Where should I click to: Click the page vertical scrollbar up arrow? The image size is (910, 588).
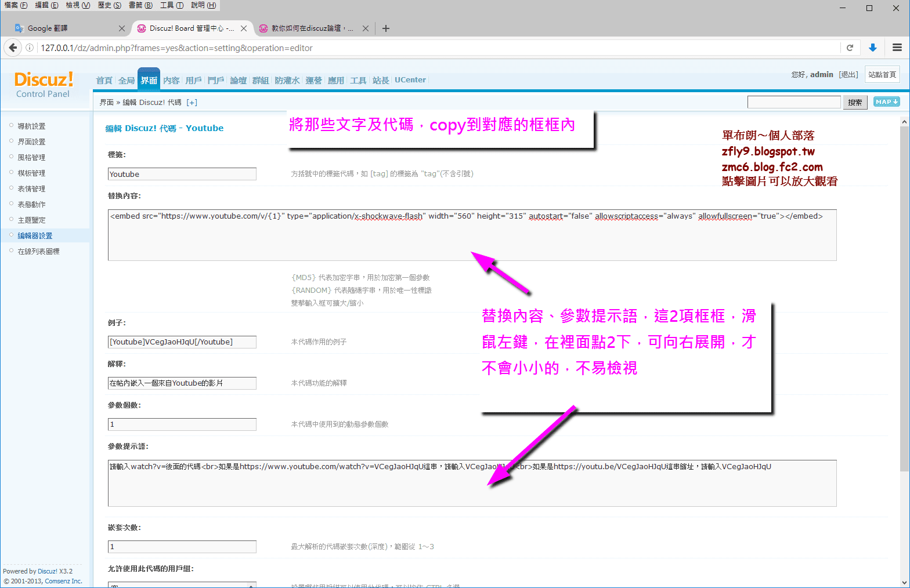(904, 122)
